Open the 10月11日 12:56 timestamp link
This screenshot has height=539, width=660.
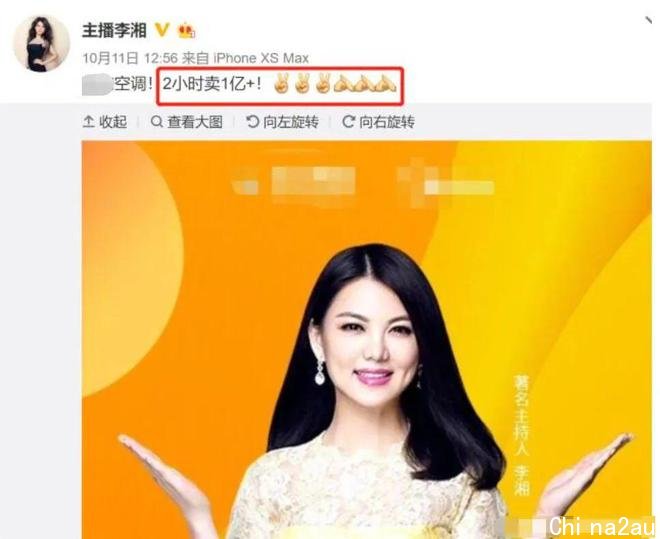130,58
